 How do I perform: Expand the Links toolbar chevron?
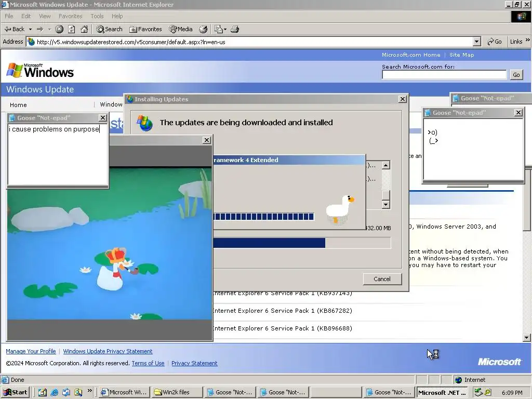pyautogui.click(x=528, y=40)
